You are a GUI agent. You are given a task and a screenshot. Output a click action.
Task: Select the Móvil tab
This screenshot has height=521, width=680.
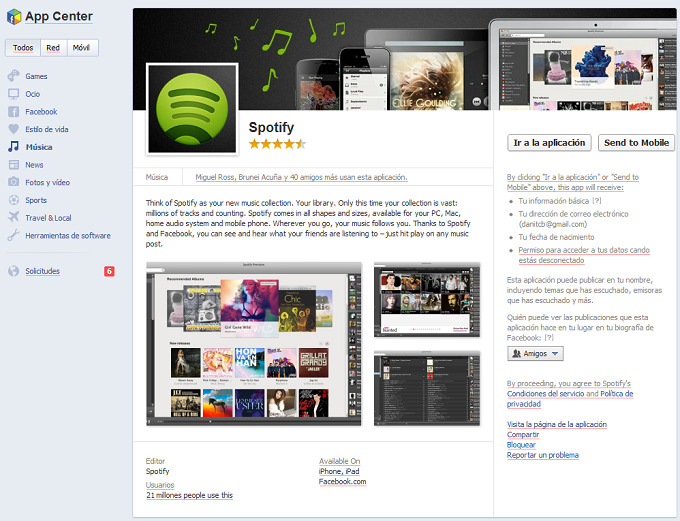[x=82, y=48]
